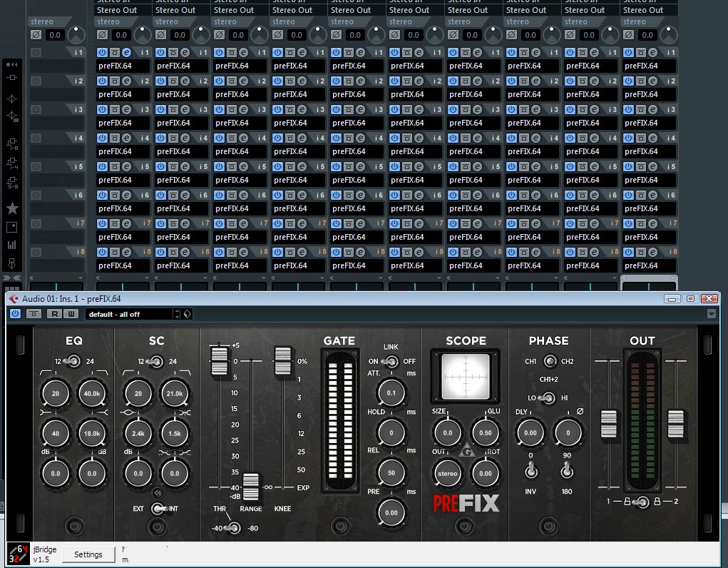Image resolution: width=728 pixels, height=568 pixels.
Task: Click the Cubase logo in plugin title bar
Action: point(14,299)
